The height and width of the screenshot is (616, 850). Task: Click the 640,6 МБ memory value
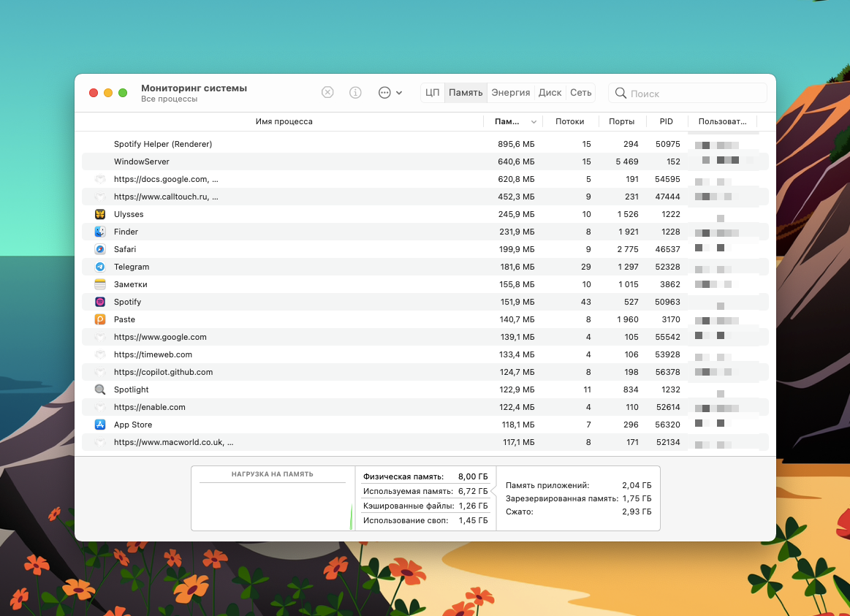click(x=516, y=161)
